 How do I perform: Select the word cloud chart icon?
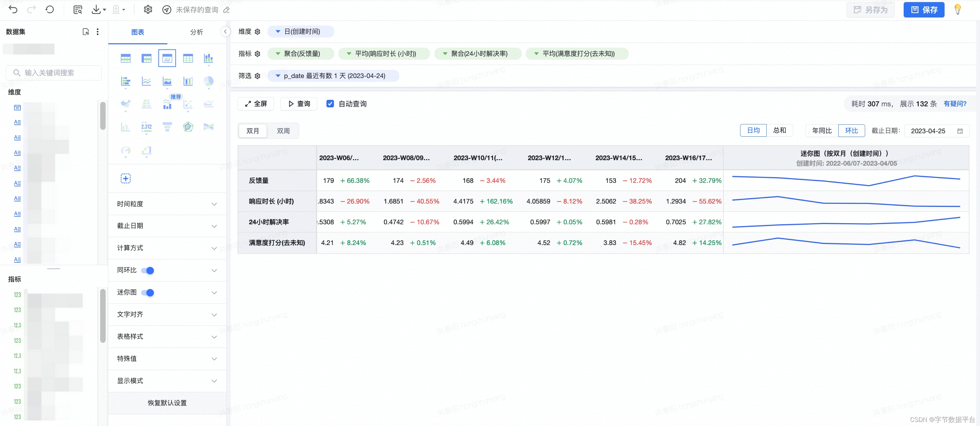(209, 104)
